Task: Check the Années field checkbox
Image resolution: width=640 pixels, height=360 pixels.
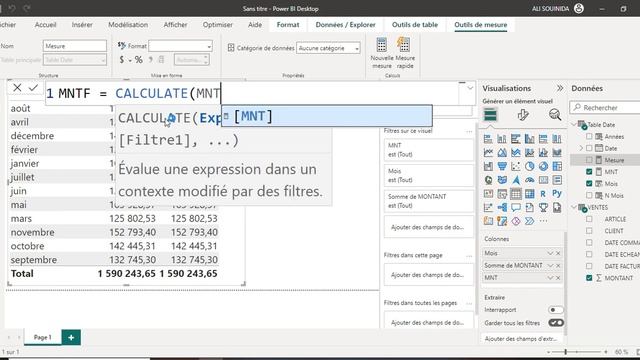Action: click(x=589, y=136)
